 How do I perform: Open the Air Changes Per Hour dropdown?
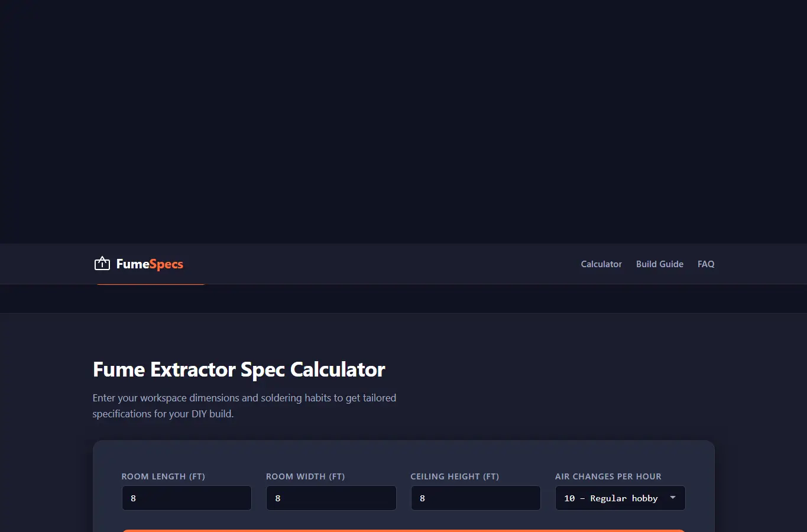[620, 498]
